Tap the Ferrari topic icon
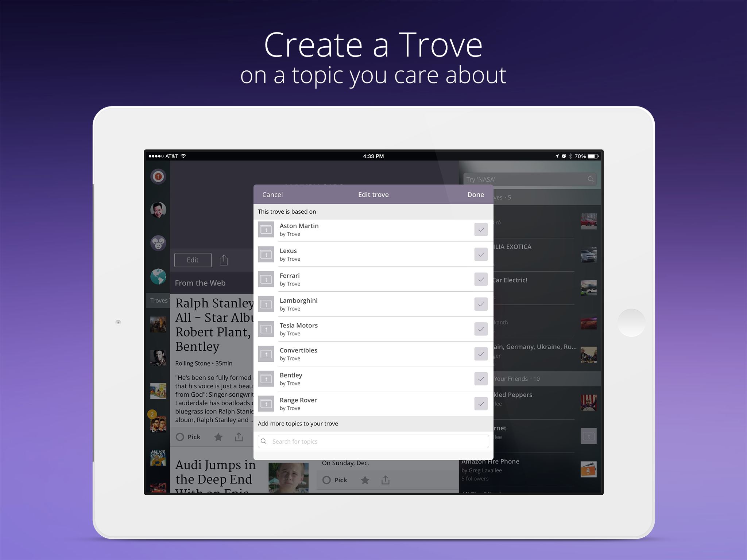The image size is (747, 560). tap(266, 279)
